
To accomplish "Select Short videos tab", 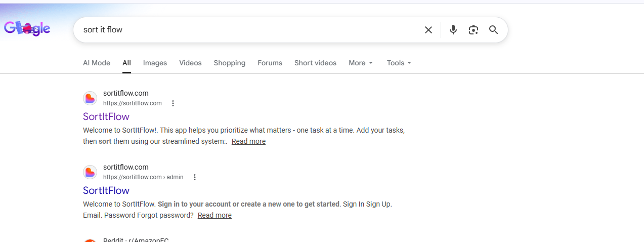I will coord(315,63).
